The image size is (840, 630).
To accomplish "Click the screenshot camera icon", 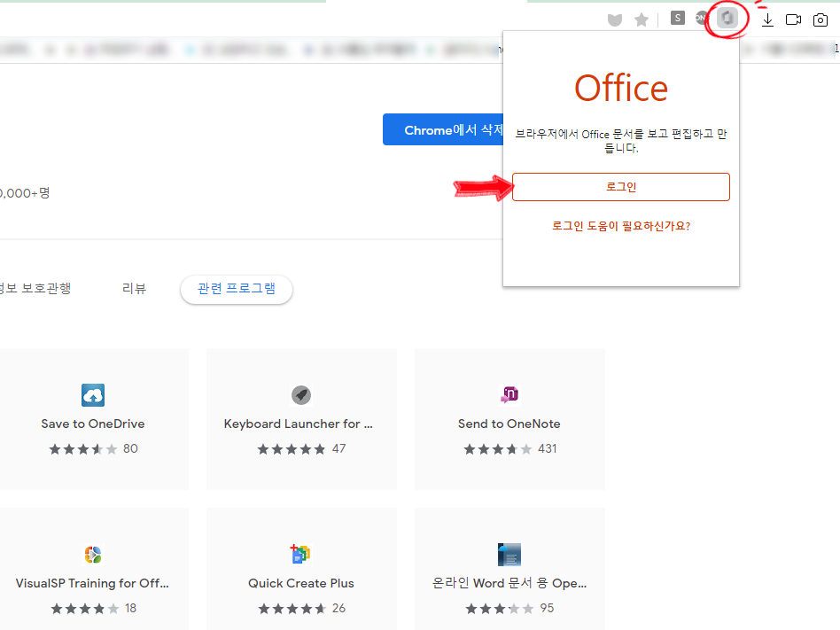I will click(820, 19).
